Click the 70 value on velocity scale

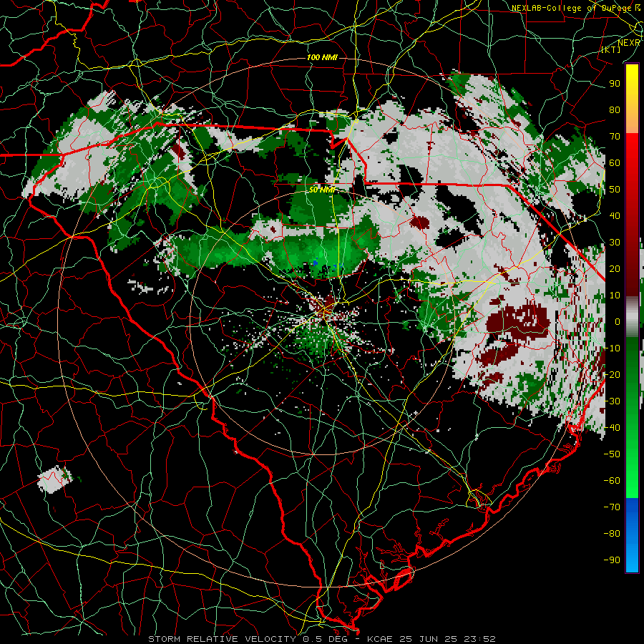(x=615, y=137)
